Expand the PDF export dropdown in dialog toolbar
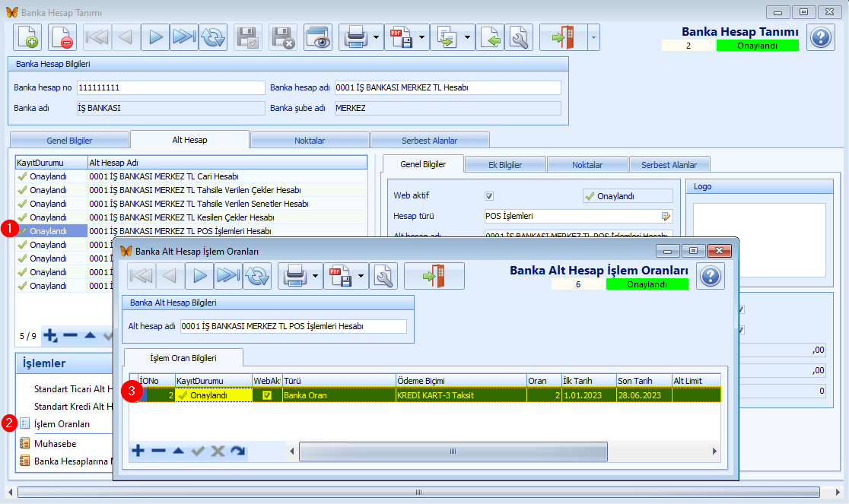The image size is (849, 504). (x=361, y=276)
